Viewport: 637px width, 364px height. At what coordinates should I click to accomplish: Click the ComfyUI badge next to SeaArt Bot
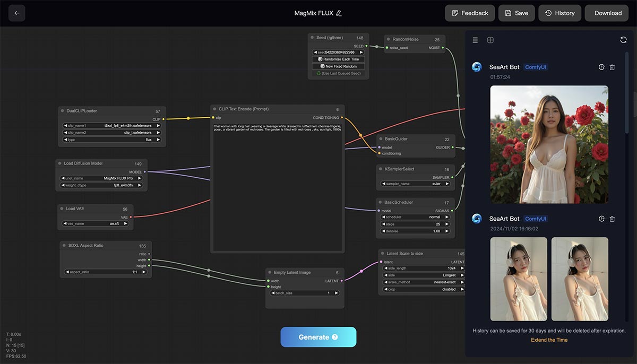[535, 67]
